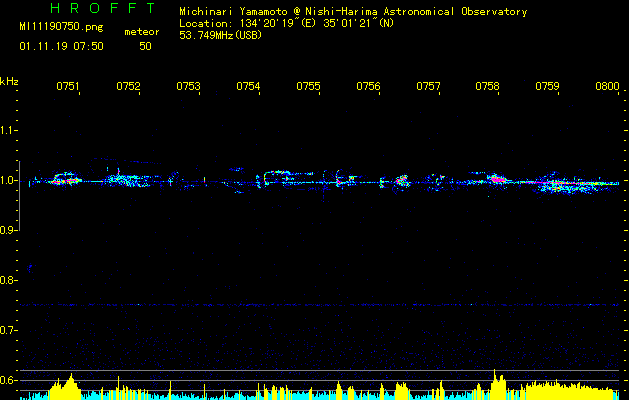629x400 pixels.
Task: Select the MI11190750.png file name
Action: [61, 27]
